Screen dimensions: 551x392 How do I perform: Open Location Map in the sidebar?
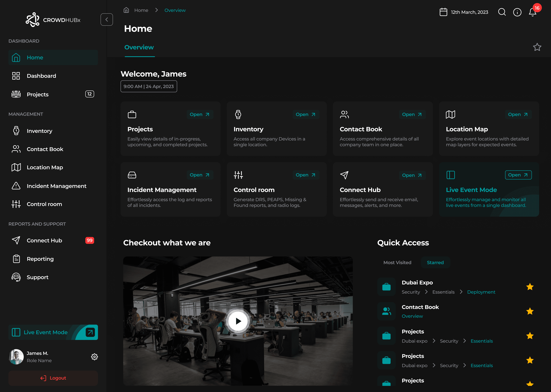click(x=53, y=167)
